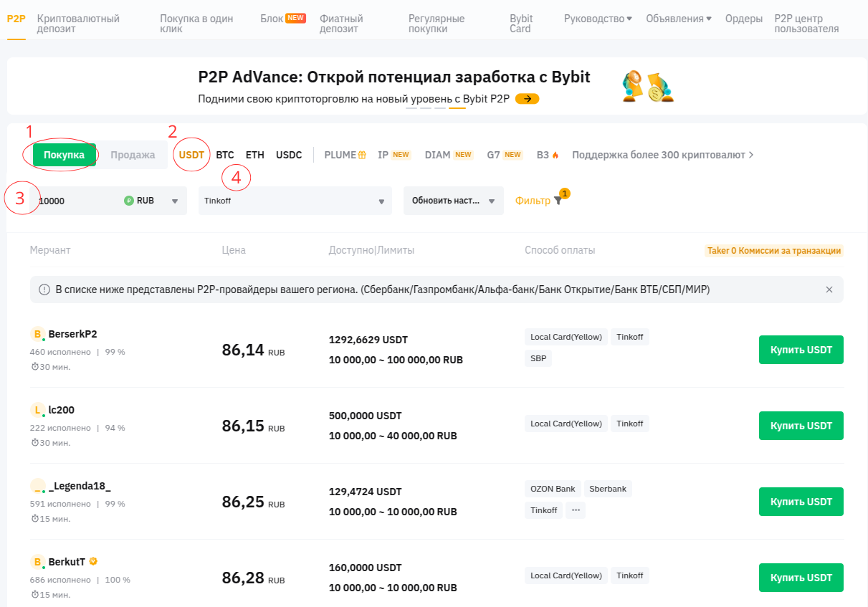Click the info icon in region notice
The height and width of the screenshot is (607, 868).
[44, 290]
